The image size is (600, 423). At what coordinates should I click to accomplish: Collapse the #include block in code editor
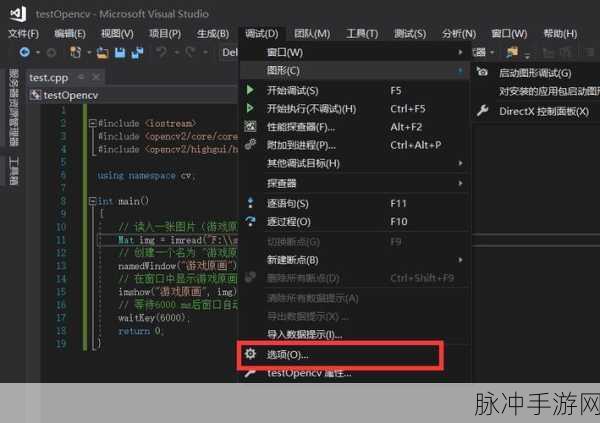coord(92,123)
